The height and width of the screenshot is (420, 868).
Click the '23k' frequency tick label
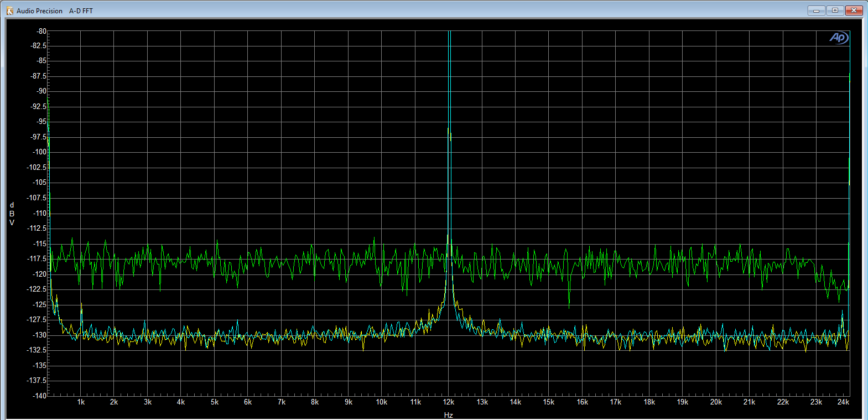point(817,402)
